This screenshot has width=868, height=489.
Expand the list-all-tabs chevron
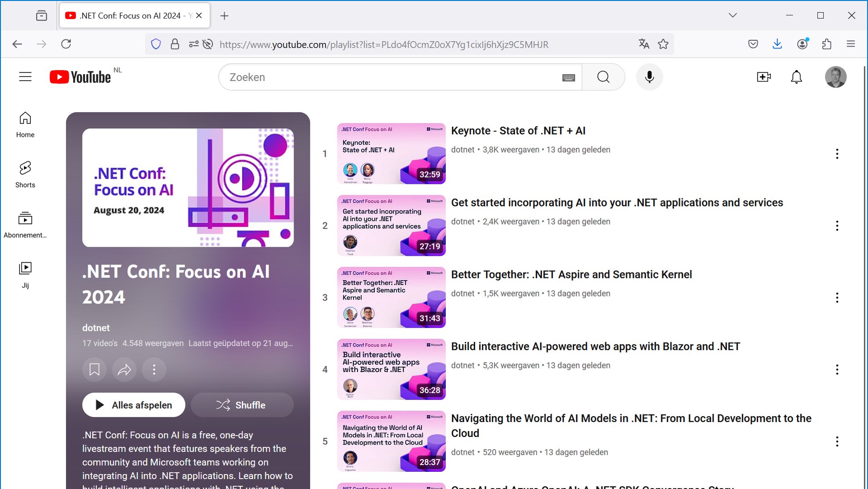click(x=732, y=15)
